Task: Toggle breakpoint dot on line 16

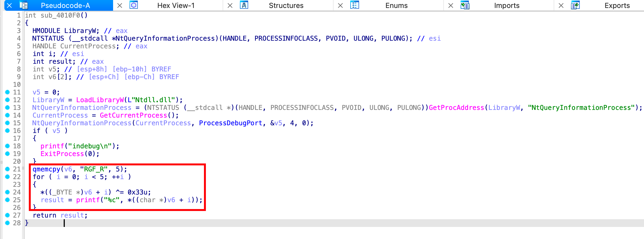Action: tap(7, 131)
